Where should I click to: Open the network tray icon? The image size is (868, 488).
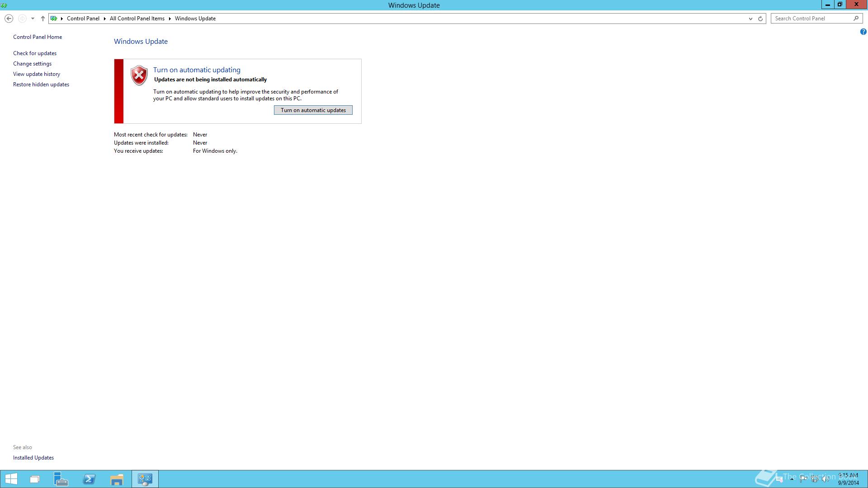click(x=815, y=479)
